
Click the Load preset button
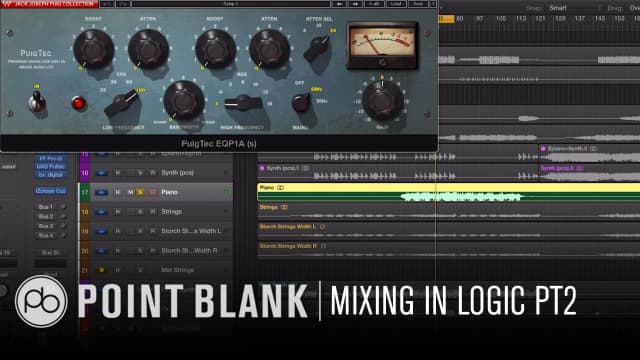point(396,4)
